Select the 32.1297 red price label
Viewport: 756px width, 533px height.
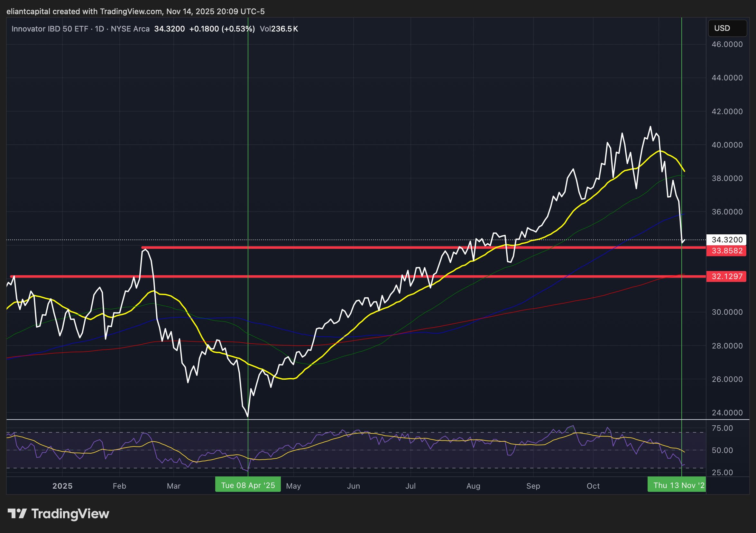tap(727, 276)
